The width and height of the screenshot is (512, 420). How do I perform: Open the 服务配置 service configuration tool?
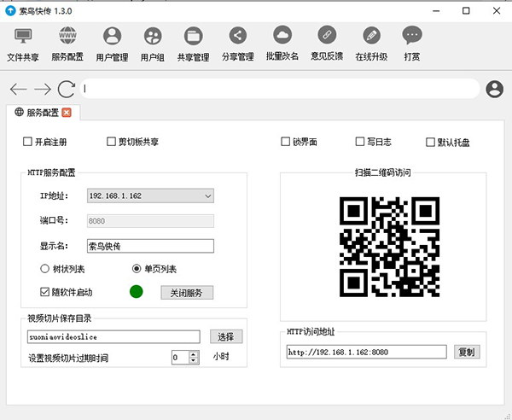pos(67,44)
